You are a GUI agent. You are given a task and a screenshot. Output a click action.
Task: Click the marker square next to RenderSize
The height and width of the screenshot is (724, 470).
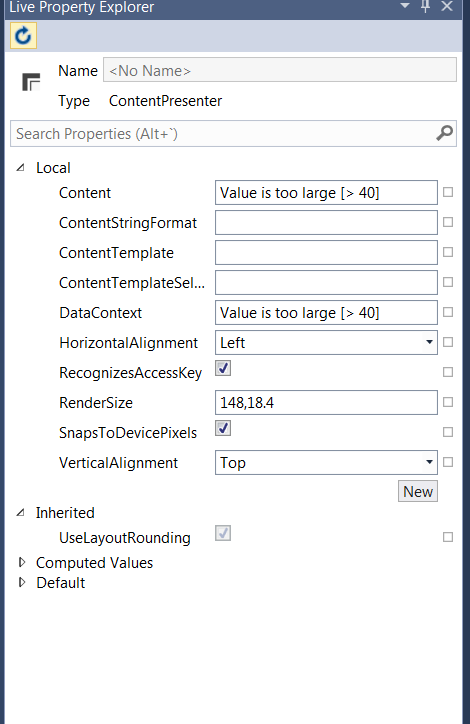448,402
